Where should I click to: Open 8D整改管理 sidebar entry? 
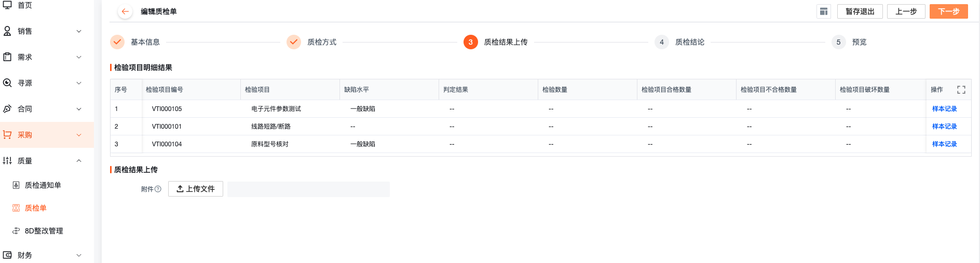coord(44,231)
